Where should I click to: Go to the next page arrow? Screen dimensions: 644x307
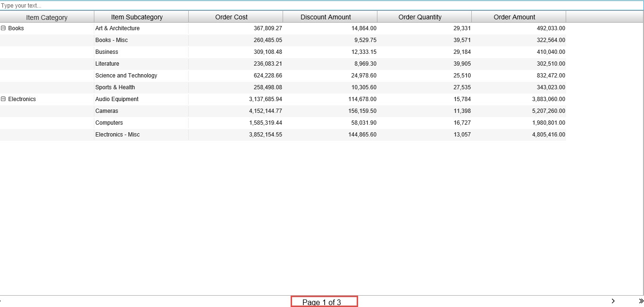point(613,301)
